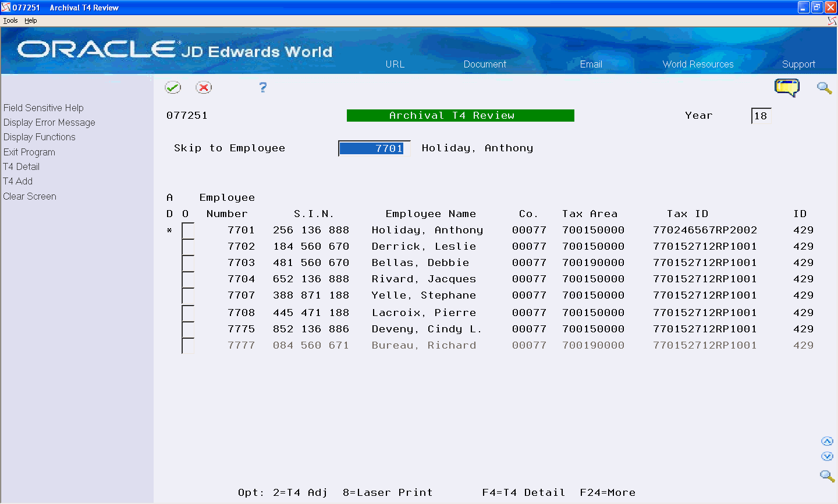The width and height of the screenshot is (838, 504).
Task: Click the top magnifier search icon
Action: click(x=824, y=88)
